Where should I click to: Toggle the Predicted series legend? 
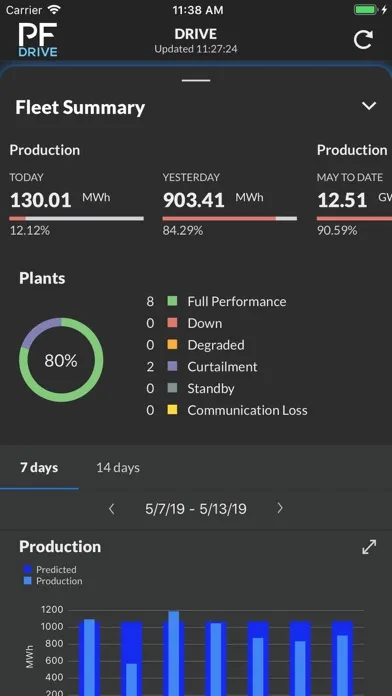point(50,569)
